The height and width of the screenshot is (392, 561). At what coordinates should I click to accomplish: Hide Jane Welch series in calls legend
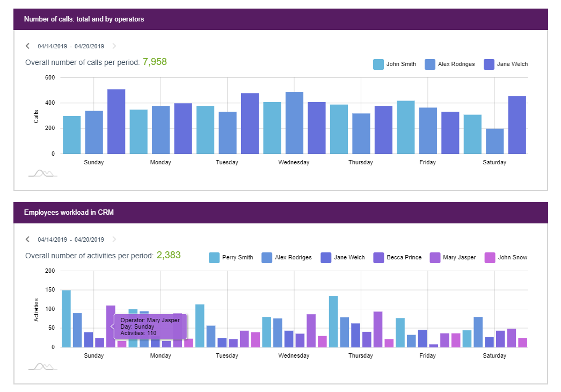coord(506,64)
